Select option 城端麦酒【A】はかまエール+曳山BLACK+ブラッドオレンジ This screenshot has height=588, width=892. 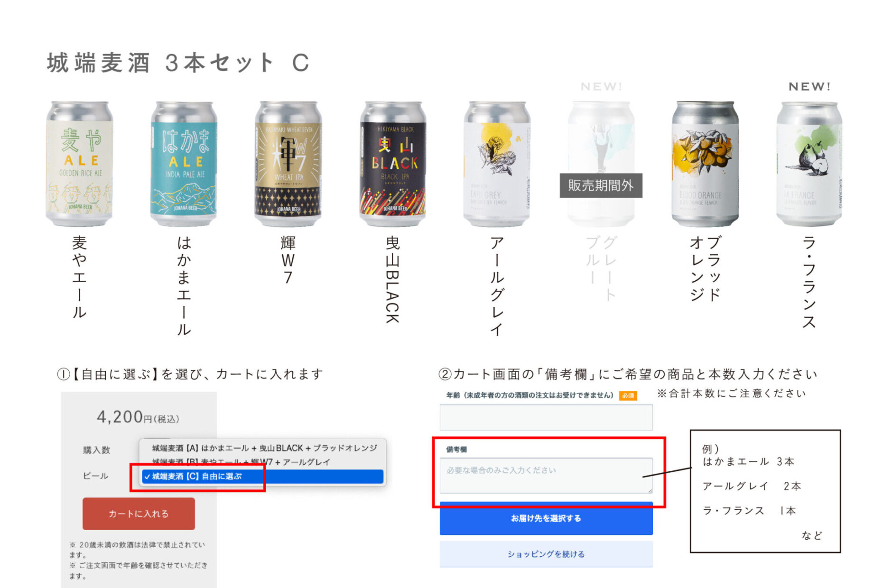point(264,448)
